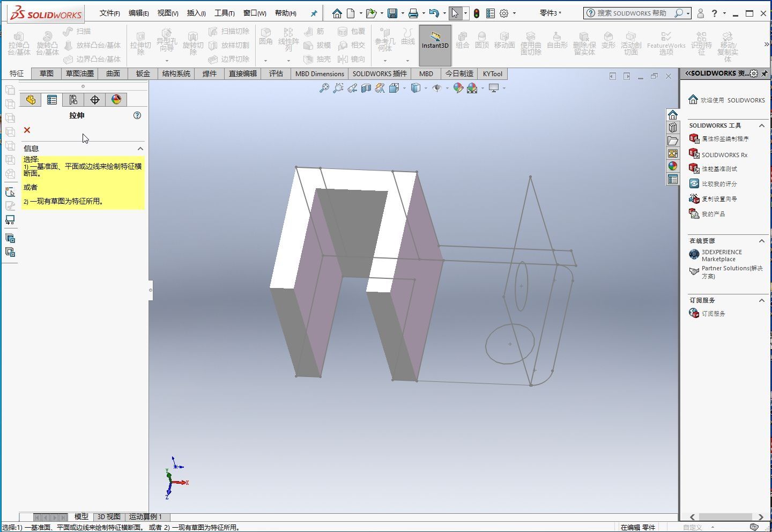Screen dimensions: 772x532
Task: Expand the ribbon overflow chevron
Action: (x=767, y=45)
